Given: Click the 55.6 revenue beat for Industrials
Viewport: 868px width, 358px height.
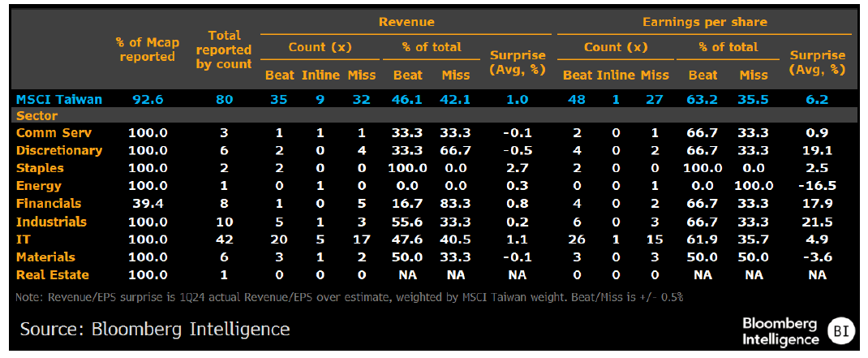Looking at the screenshot, I should click(408, 222).
